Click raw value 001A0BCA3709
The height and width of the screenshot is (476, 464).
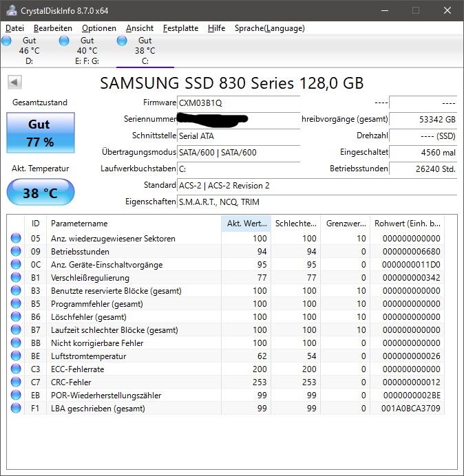[410, 409]
